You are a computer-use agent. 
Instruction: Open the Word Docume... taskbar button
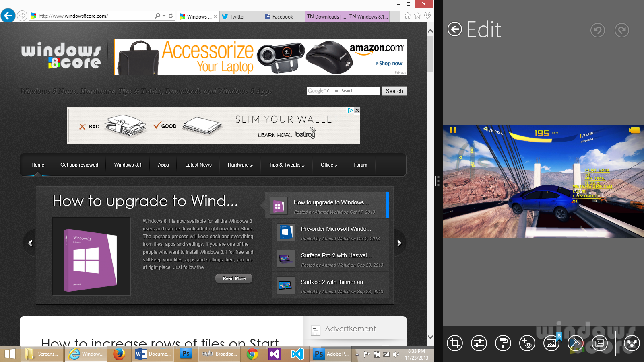click(153, 354)
